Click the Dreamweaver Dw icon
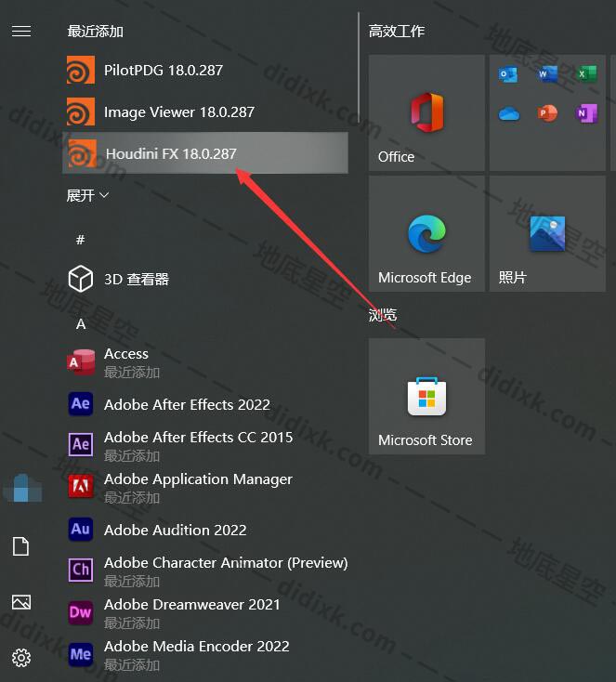The width and height of the screenshot is (616, 682). (81, 612)
